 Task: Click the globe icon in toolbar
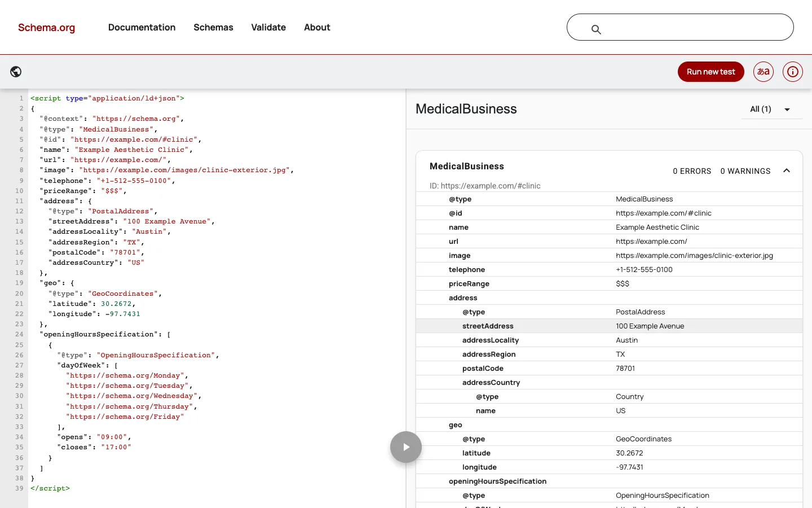[16, 72]
